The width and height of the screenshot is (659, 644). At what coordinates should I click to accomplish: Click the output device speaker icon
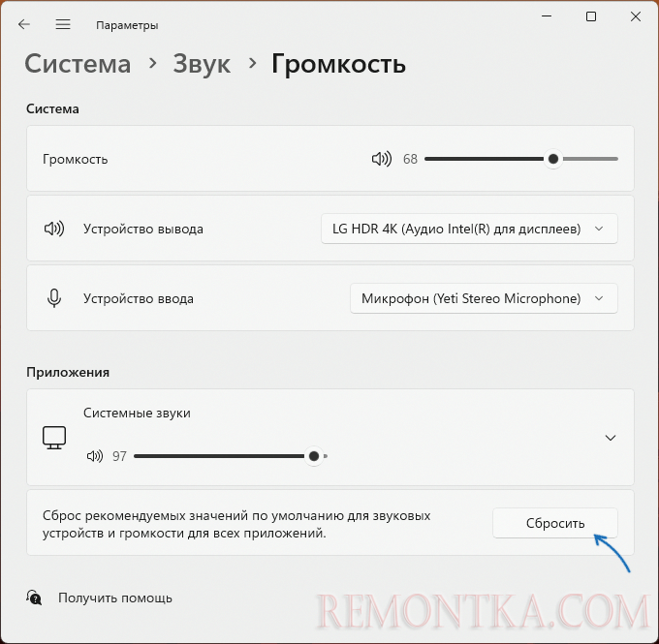(54, 229)
